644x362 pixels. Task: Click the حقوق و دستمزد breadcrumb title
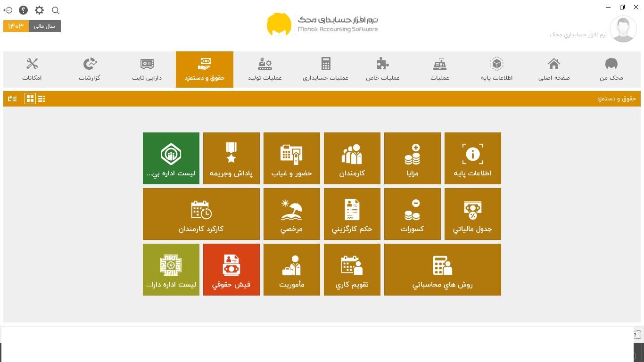coord(616,99)
